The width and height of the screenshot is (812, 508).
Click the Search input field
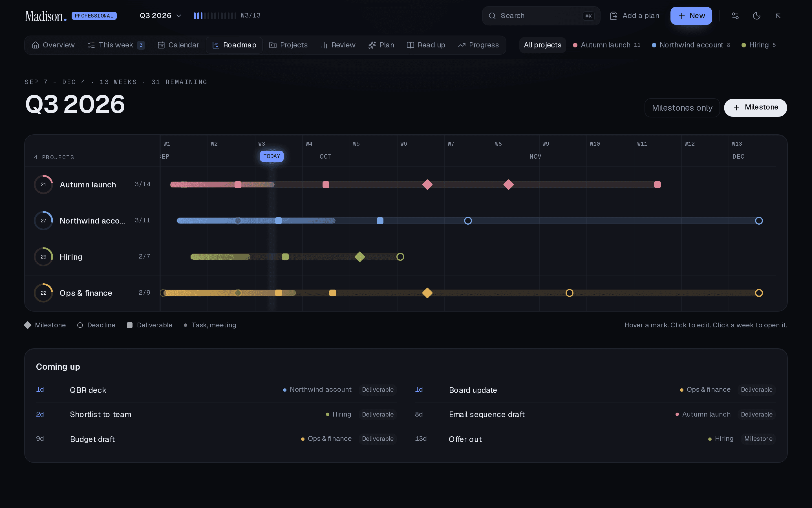pos(541,16)
